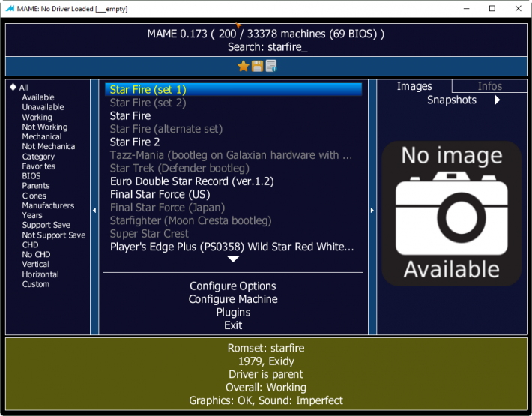This screenshot has width=532, height=416.
Task: Click the save floppy disk toolbar icon
Action: [257, 66]
